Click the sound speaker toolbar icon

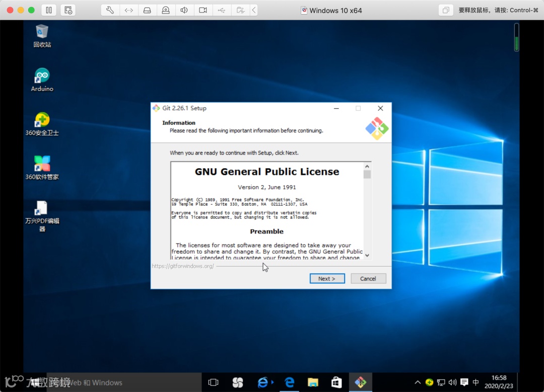click(x=184, y=10)
